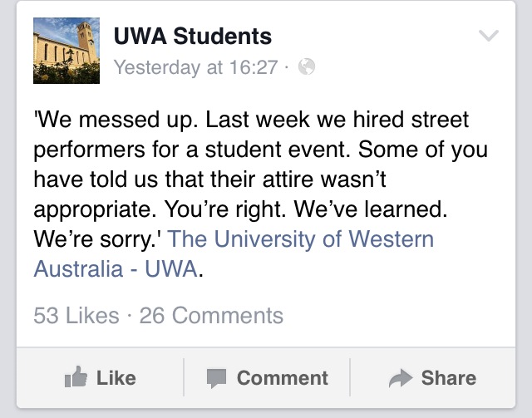Image resolution: width=532 pixels, height=418 pixels.
Task: Click the globe public audience icon
Action: coord(307,67)
